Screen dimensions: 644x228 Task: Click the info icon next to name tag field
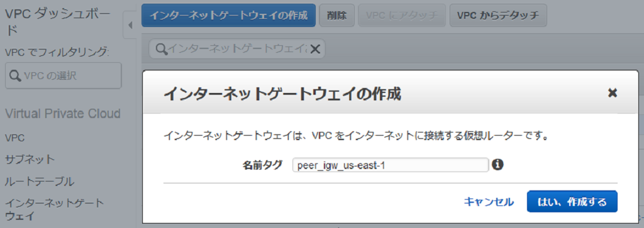497,165
